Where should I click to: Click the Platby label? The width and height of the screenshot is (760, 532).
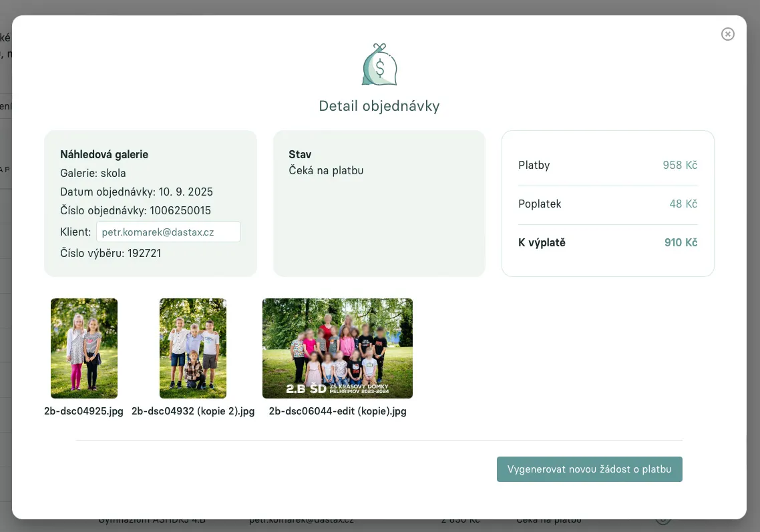pyautogui.click(x=534, y=166)
